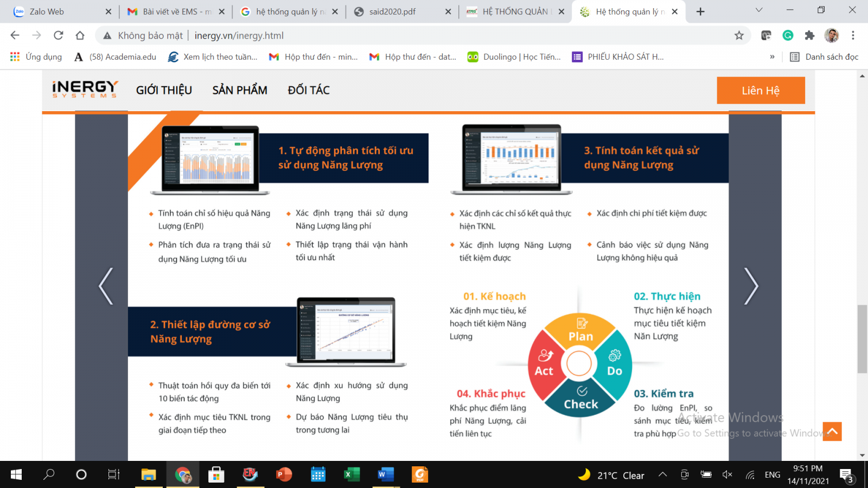
Task: Show the next carousel slide
Action: click(x=751, y=286)
